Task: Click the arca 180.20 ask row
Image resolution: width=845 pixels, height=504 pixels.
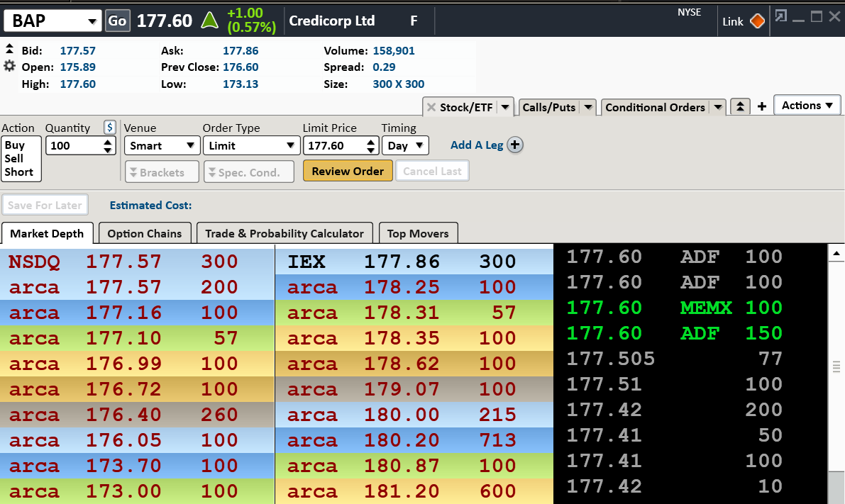Action: coord(414,440)
